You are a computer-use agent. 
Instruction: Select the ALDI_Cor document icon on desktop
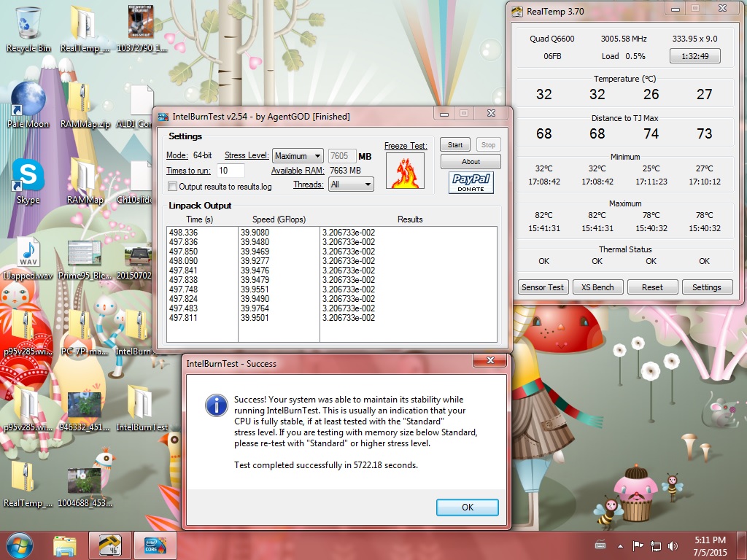tap(138, 105)
